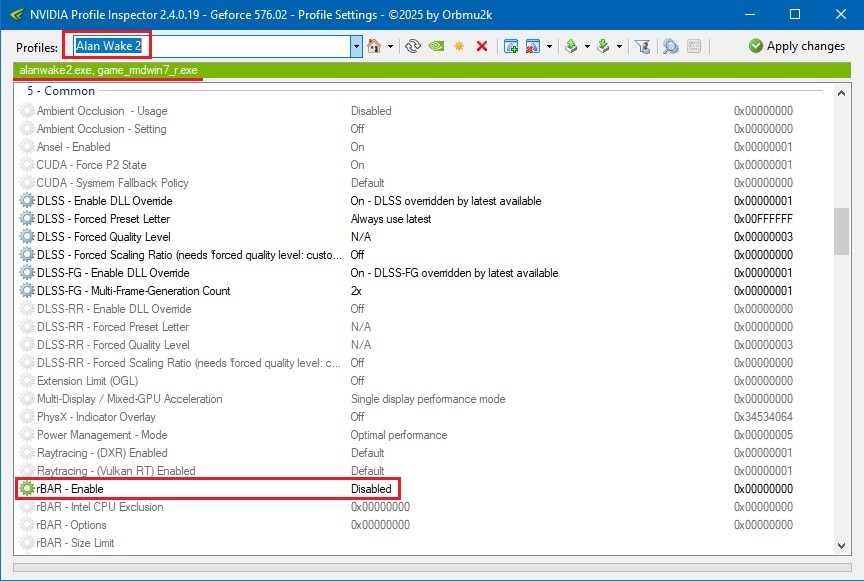
Task: Maximize the NVIDIA Profile Inspector window
Action: point(795,14)
